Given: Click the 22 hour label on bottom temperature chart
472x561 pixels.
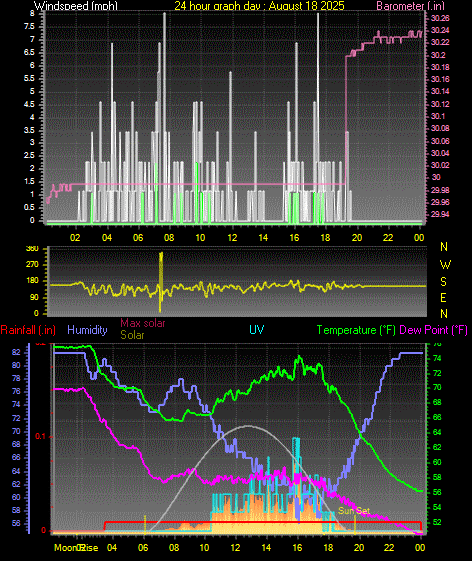Looking at the screenshot, I should pyautogui.click(x=390, y=548).
